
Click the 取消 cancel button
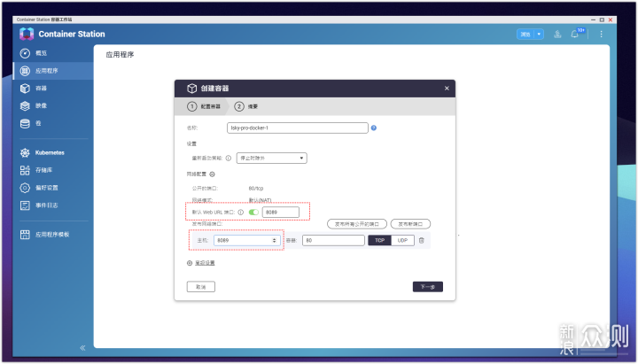201,287
